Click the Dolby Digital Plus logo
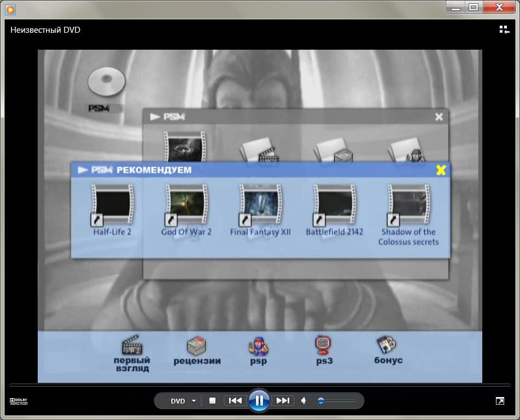520x420 pixels. pyautogui.click(x=19, y=401)
